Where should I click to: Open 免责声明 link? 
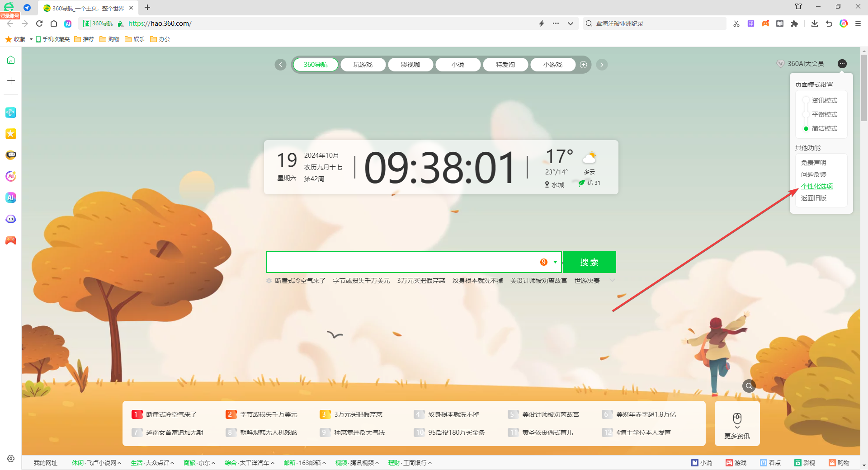pyautogui.click(x=814, y=163)
